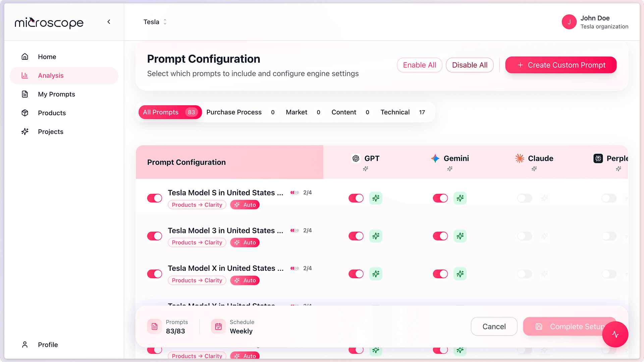Viewport: 644px width, 362px height.
Task: Open My Prompts from the sidebar
Action: click(56, 94)
